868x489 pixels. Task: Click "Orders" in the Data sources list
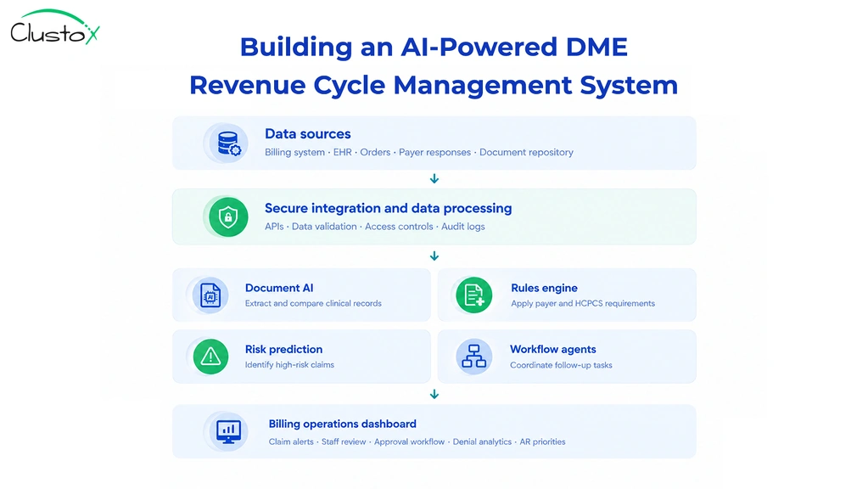pyautogui.click(x=375, y=152)
